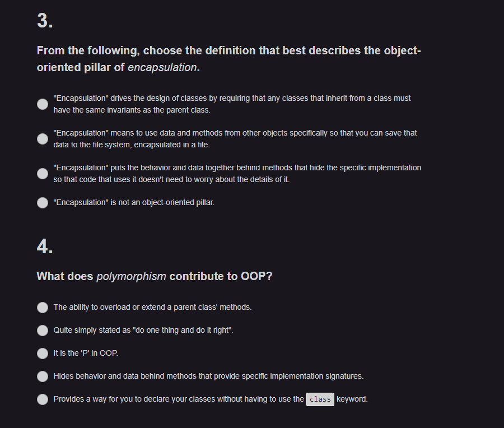Pick 'The ability to overload or extend methods'
504x428 pixels.
pos(42,307)
